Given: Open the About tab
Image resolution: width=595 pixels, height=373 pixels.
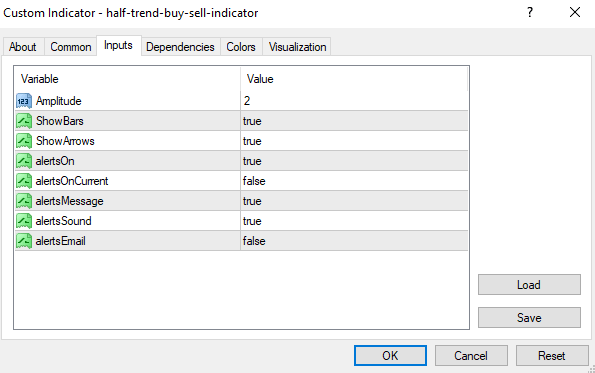Looking at the screenshot, I should [23, 47].
